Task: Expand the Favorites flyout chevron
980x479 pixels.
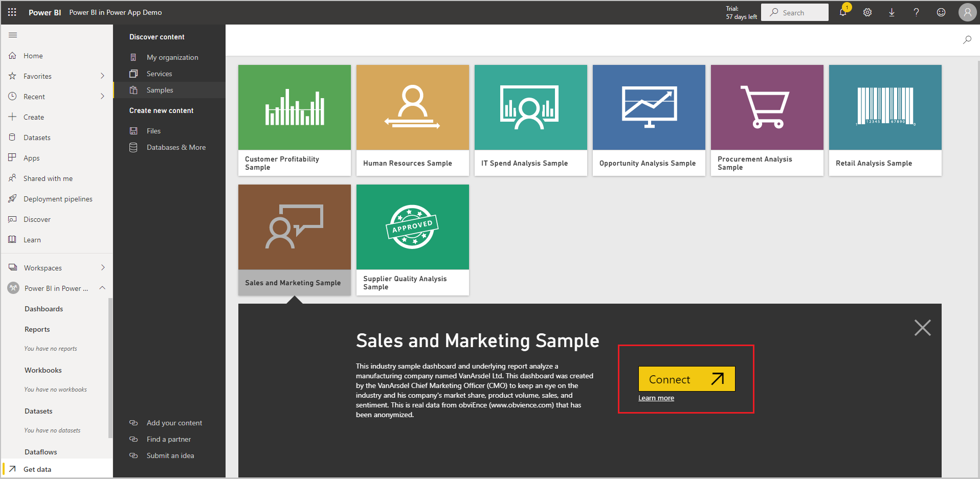Action: coord(102,76)
